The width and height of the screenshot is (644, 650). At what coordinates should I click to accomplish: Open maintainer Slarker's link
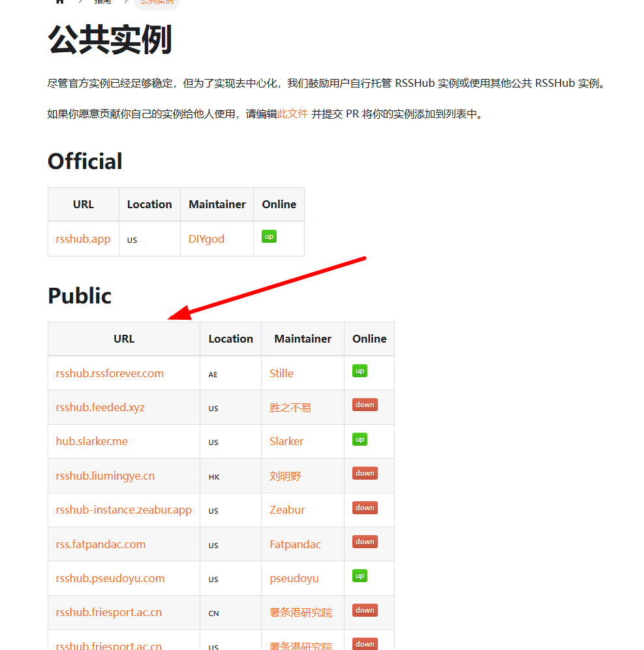point(286,441)
